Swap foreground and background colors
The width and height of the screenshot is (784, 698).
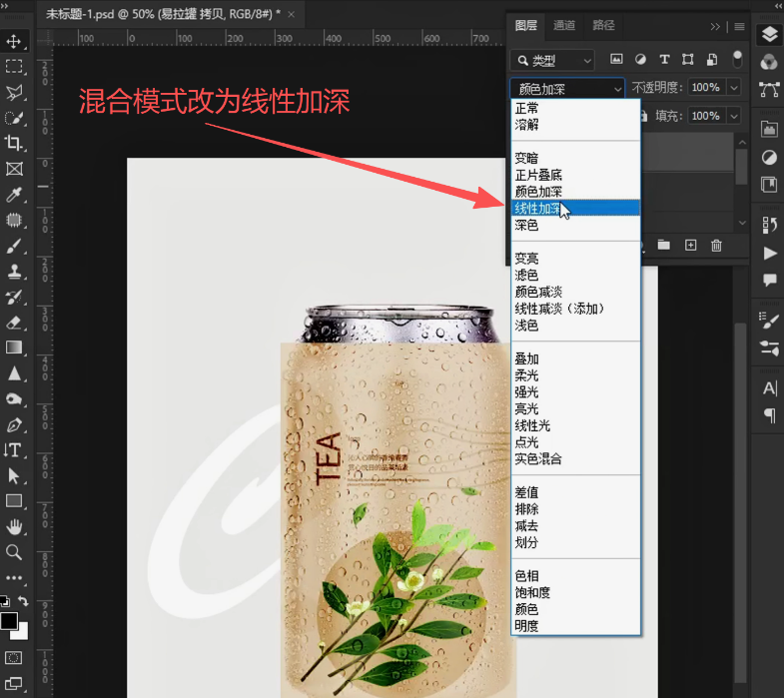point(23,600)
